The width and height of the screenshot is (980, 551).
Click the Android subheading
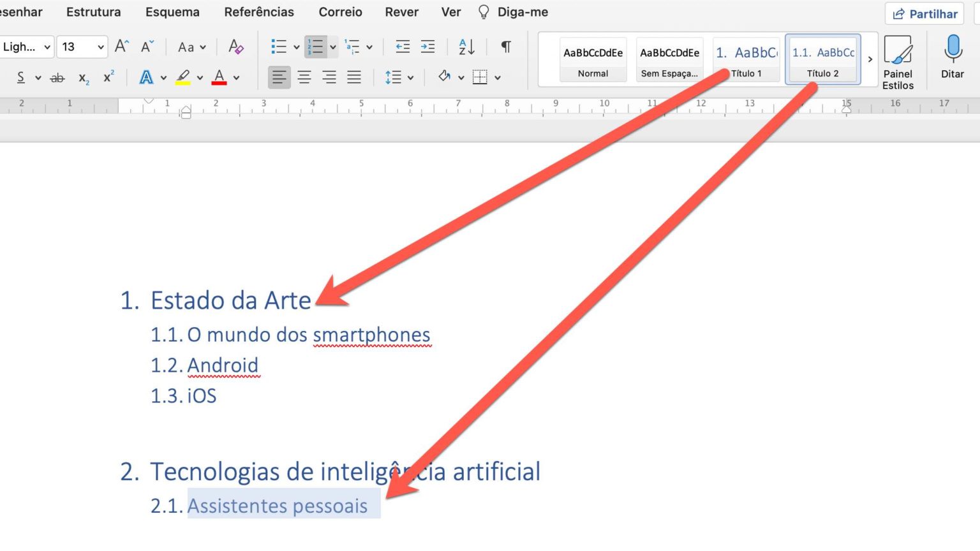(x=223, y=365)
